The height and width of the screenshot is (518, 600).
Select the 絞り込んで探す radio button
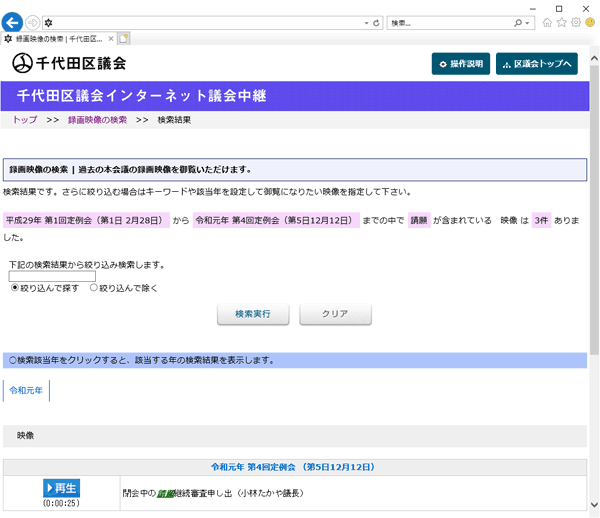[15, 287]
